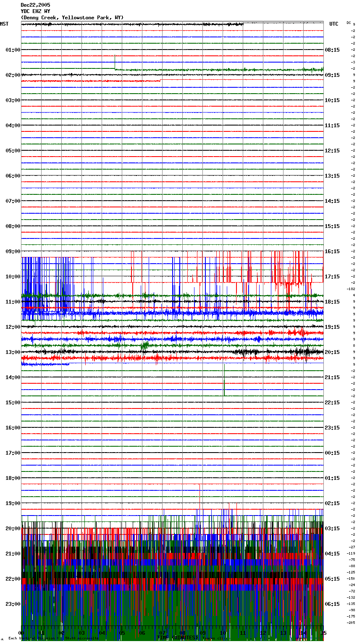This screenshot has width=357, height=644.
Task: Select the station code YDC EHZ WY
Action: pyautogui.click(x=35, y=11)
